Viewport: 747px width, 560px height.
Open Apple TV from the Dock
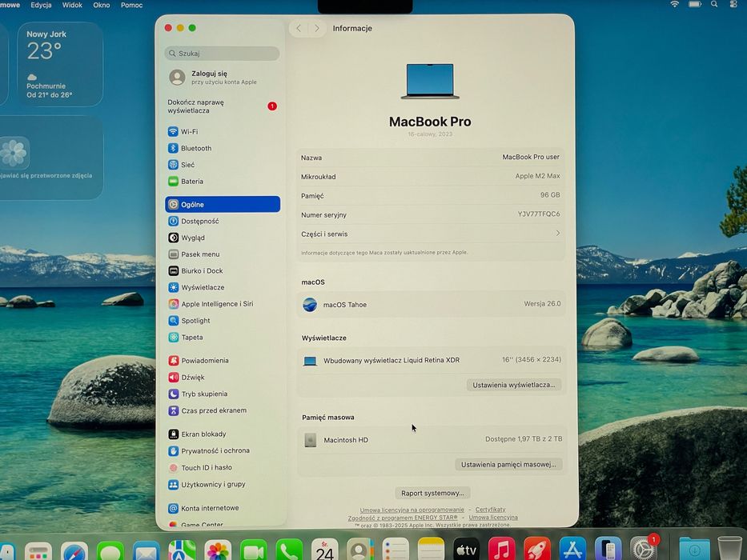[467, 549]
